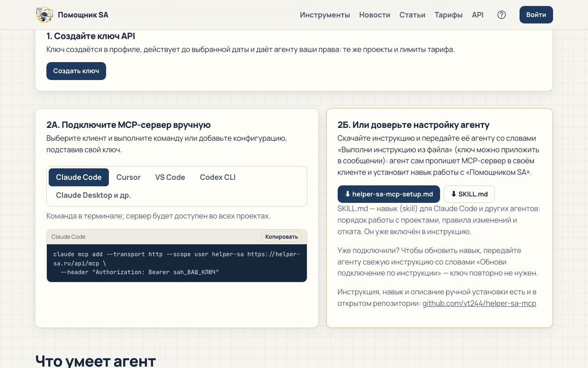Click the Что умеет агент heading
This screenshot has width=588, height=368.
coord(96,361)
